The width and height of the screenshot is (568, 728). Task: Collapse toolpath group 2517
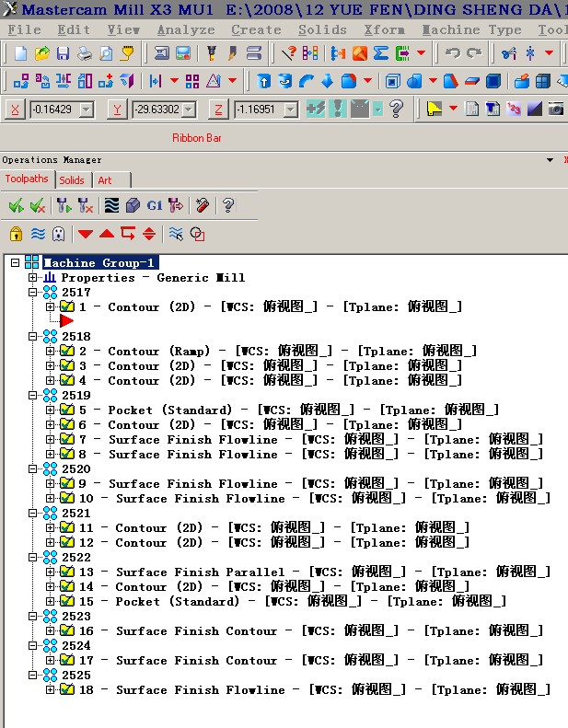tap(32, 292)
